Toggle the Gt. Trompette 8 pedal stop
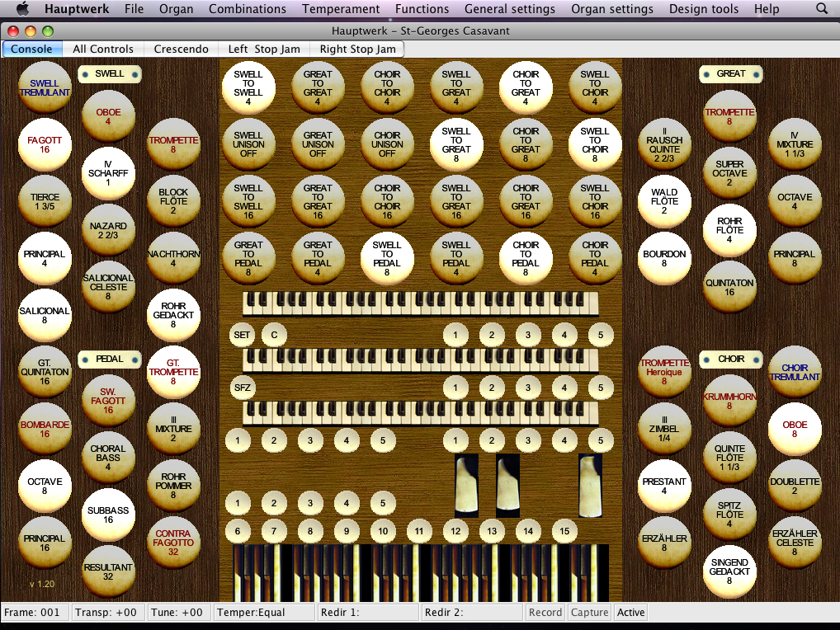840x630 pixels. point(173,372)
